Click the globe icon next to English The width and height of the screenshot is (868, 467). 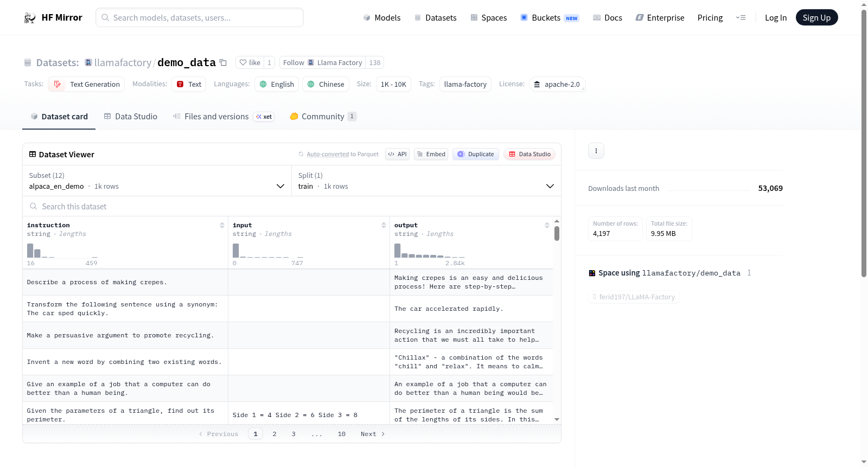[x=263, y=84]
